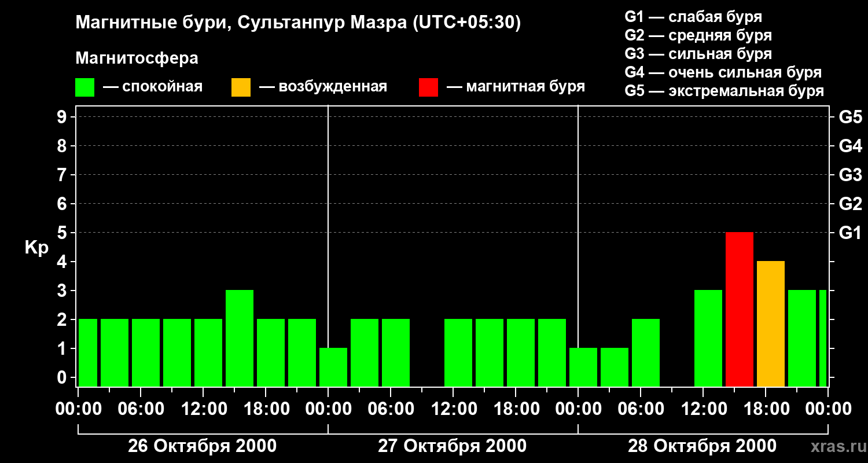The image size is (868, 463).
Task: Click the '18:00' time label of 28 October
Action: (x=766, y=409)
